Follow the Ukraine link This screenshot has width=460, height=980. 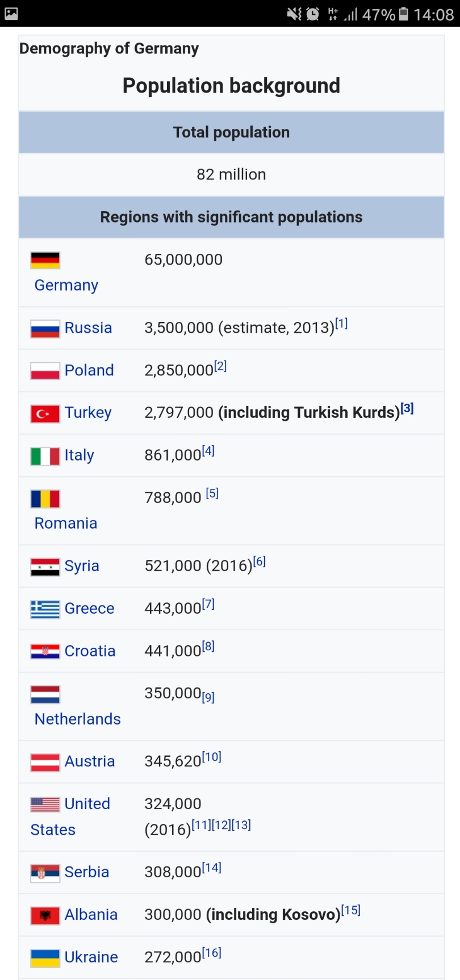pos(91,957)
